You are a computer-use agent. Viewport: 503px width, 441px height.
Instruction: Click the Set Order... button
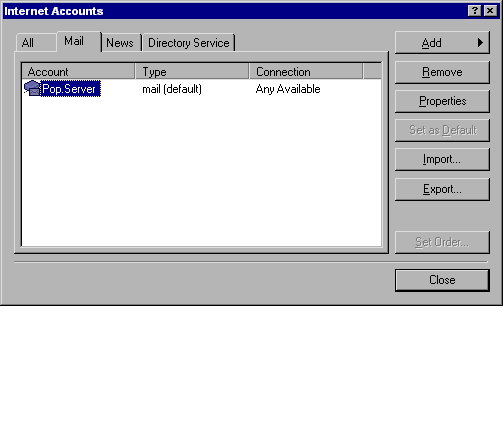click(x=442, y=242)
